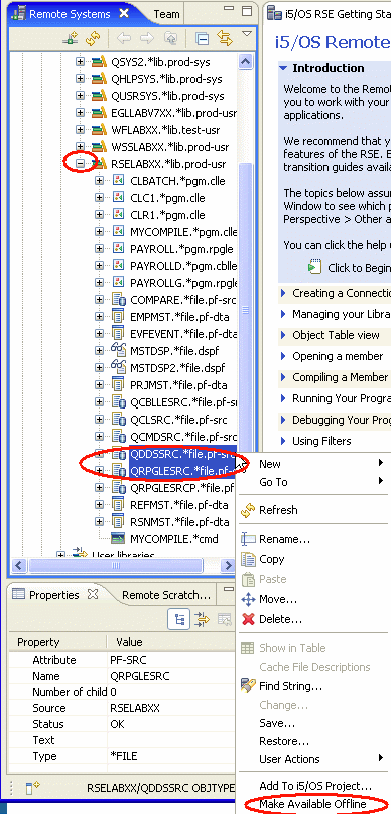
Task: Expand QUSRSYS library node
Action: click(x=80, y=96)
